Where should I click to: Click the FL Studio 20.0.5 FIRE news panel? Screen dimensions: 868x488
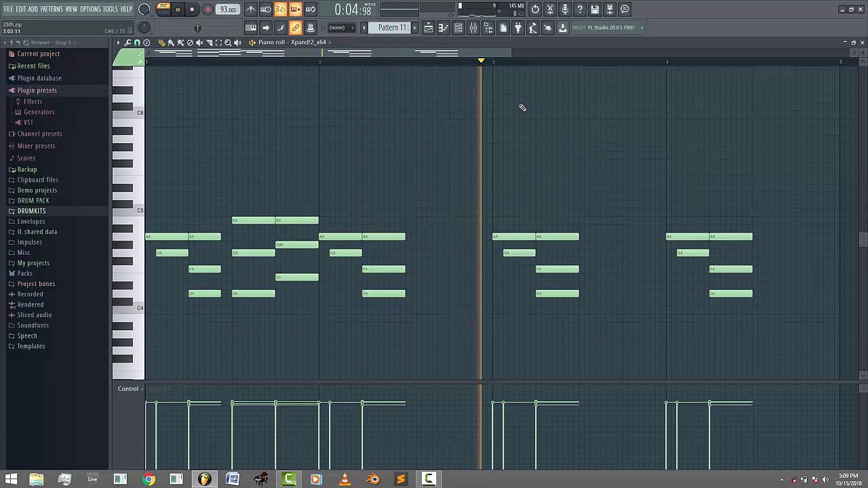[x=608, y=28]
